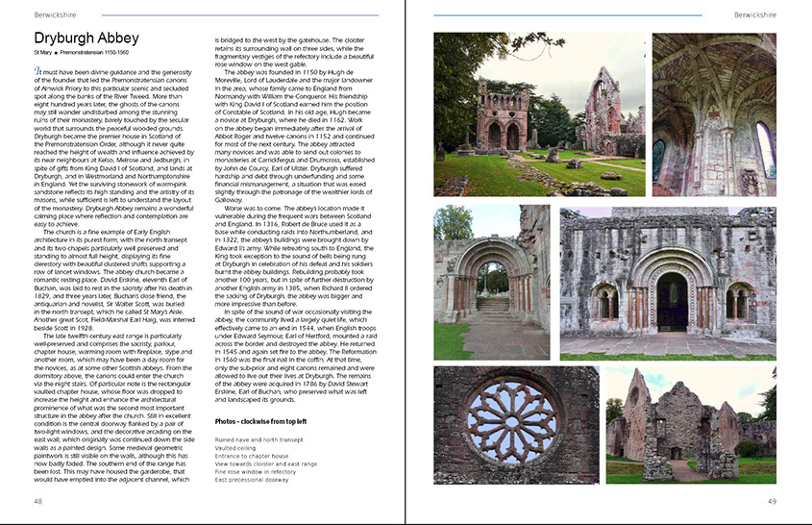Click the cloister and east range photo
The width and height of the screenshot is (812, 525).
690,423
